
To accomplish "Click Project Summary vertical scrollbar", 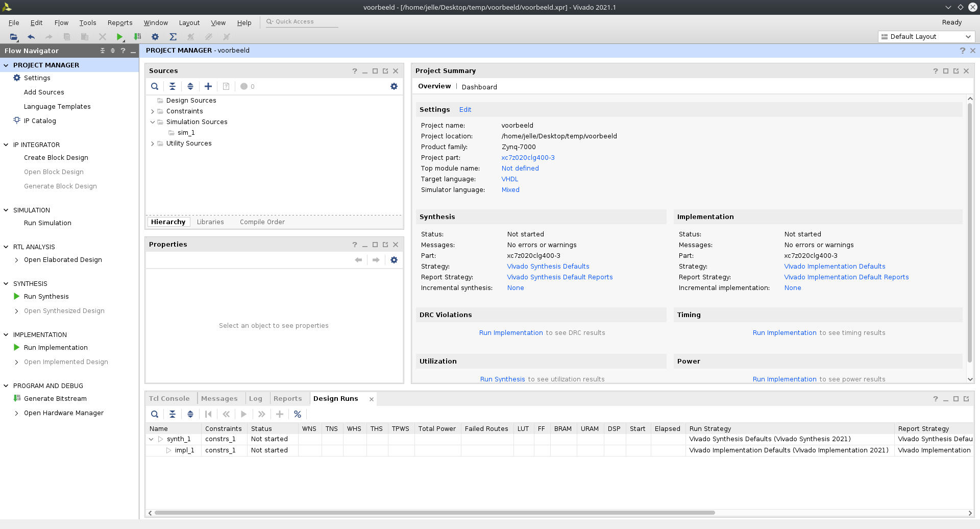I will (970, 232).
